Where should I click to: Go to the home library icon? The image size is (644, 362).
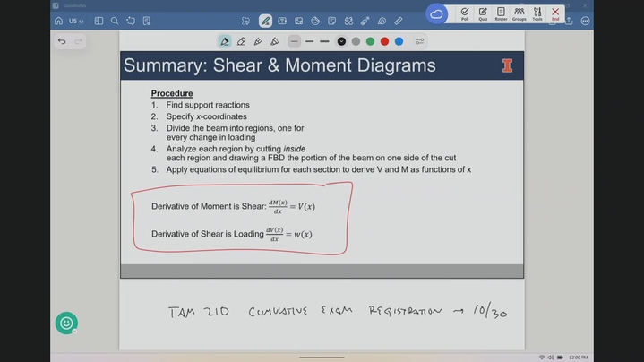(58, 21)
